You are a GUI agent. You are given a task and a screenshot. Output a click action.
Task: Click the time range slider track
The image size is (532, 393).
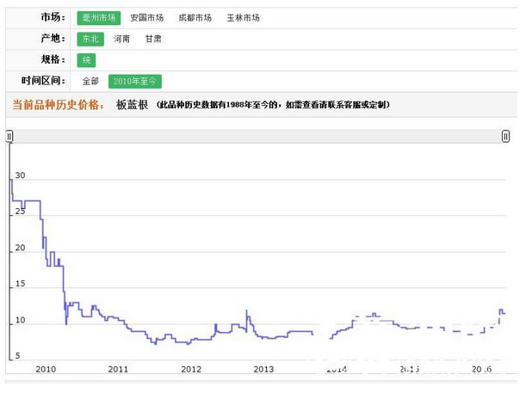pyautogui.click(x=258, y=136)
